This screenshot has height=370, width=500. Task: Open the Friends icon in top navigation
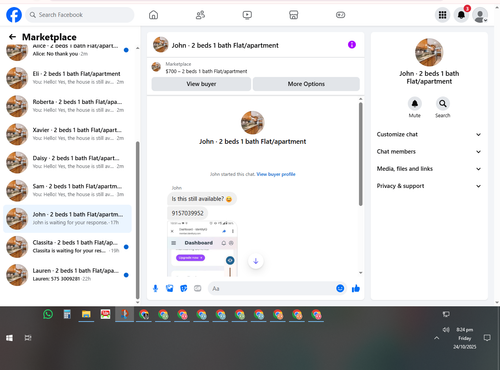[200, 15]
